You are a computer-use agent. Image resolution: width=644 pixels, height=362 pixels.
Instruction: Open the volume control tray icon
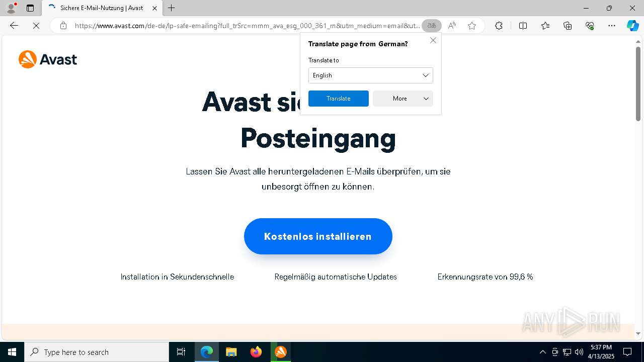point(579,352)
